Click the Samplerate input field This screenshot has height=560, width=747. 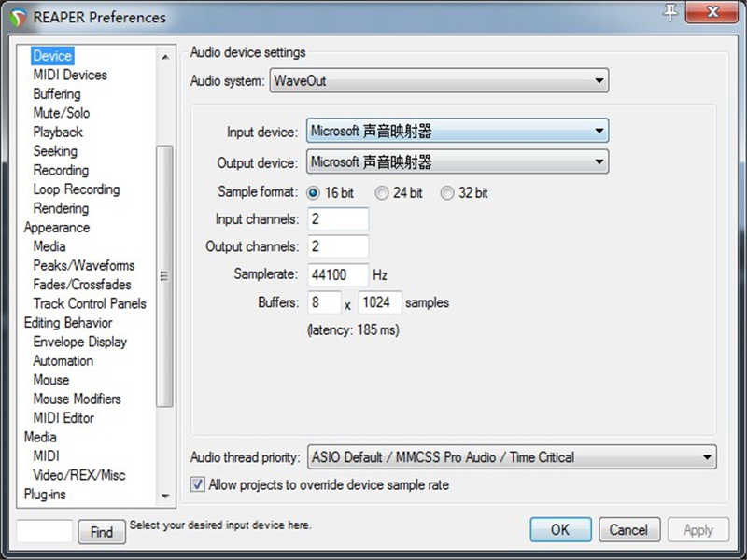pyautogui.click(x=338, y=274)
